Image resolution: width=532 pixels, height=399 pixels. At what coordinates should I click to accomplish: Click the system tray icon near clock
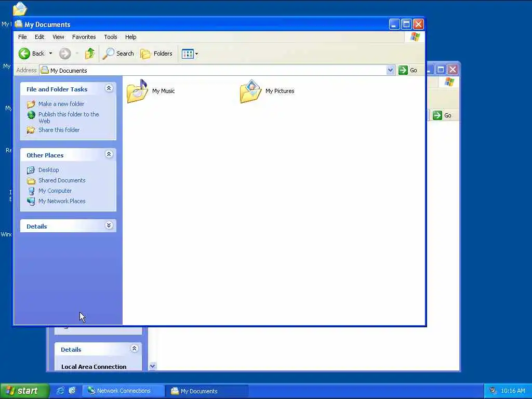click(493, 391)
